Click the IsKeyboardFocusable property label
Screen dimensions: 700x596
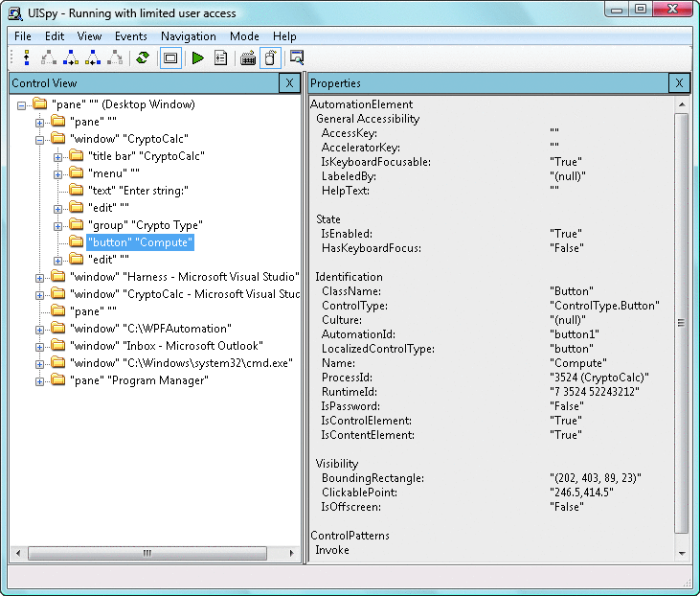click(376, 162)
